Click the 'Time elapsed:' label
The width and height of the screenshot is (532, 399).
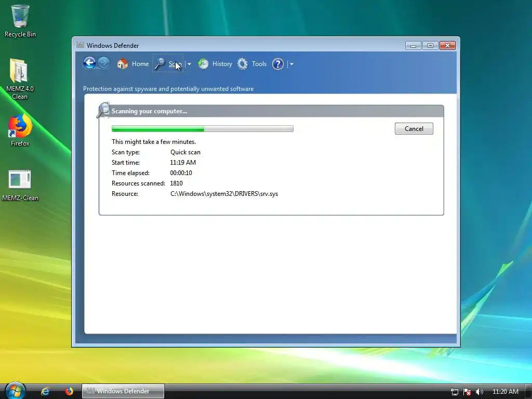[x=130, y=172]
